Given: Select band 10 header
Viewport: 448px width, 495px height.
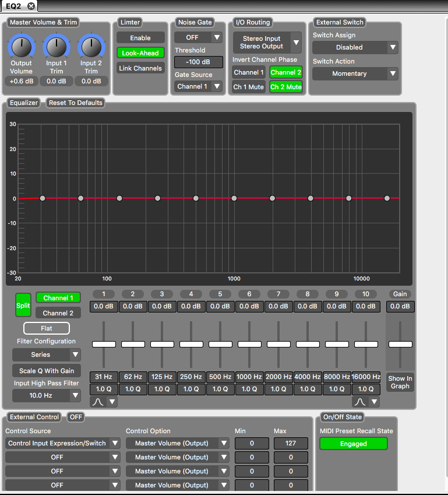Looking at the screenshot, I should 366,294.
